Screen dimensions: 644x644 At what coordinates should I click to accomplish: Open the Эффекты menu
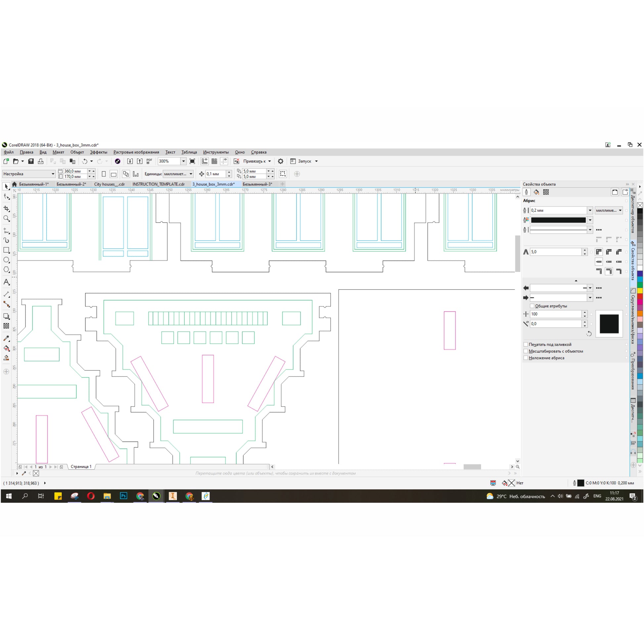pos(98,152)
